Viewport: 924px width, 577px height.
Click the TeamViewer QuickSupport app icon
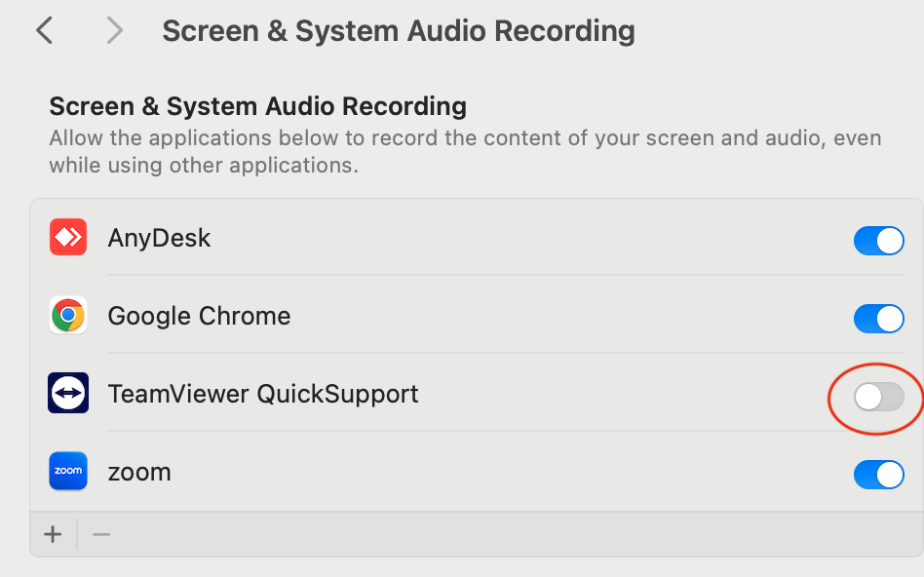tap(68, 394)
